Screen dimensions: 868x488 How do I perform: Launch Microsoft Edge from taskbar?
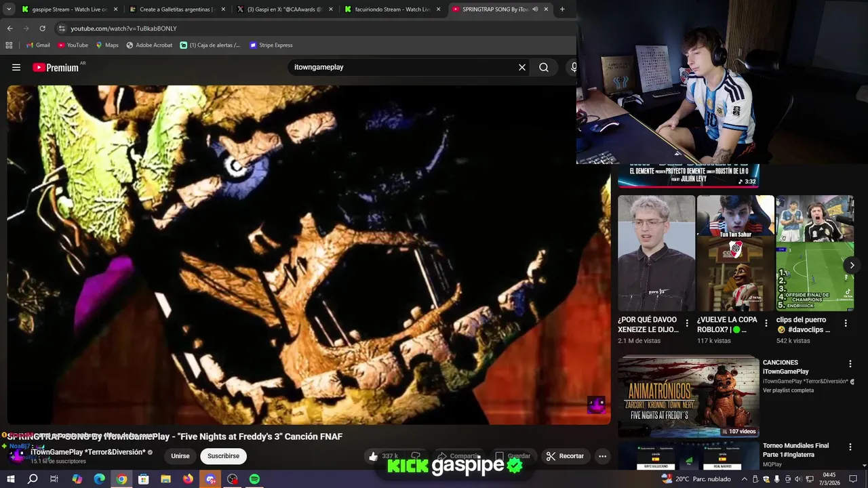(x=99, y=479)
